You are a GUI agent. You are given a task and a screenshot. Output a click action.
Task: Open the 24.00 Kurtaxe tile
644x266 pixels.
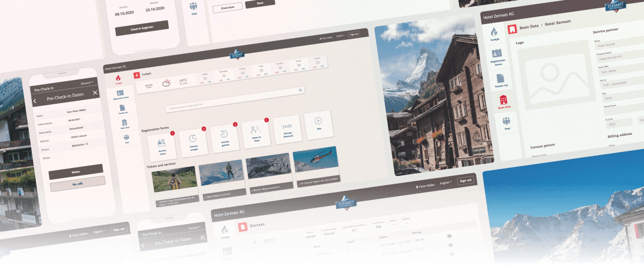tap(287, 129)
